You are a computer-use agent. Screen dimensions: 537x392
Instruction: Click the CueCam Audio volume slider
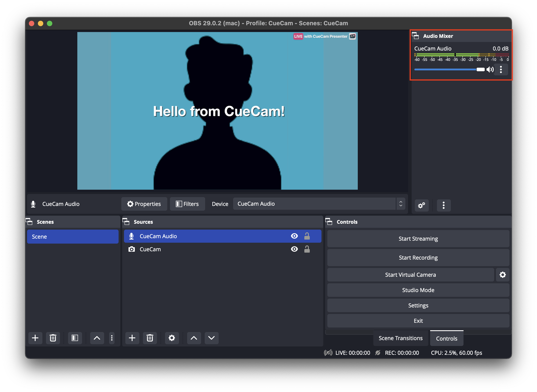click(446, 69)
